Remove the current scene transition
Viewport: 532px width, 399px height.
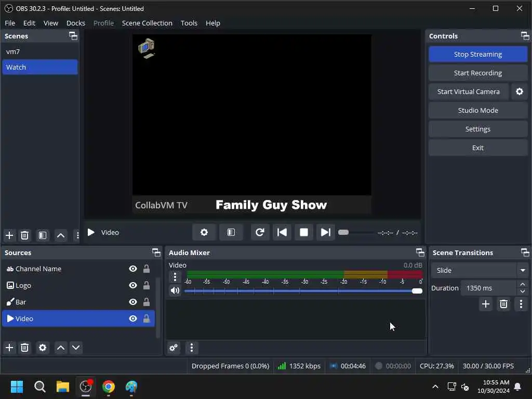point(504,303)
